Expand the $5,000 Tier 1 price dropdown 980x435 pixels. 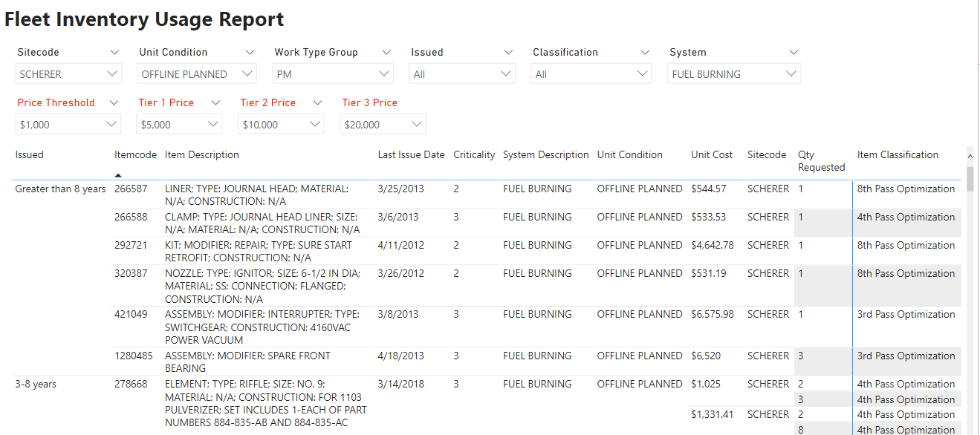click(179, 124)
